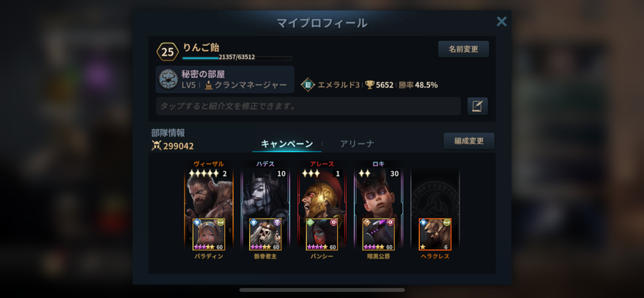Click the エメラルド3 rank badge icon
The height and width of the screenshot is (298, 644).
click(308, 85)
